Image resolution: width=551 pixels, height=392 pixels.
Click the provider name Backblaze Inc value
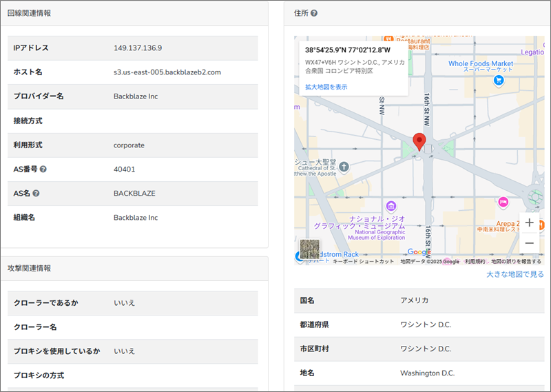(136, 96)
